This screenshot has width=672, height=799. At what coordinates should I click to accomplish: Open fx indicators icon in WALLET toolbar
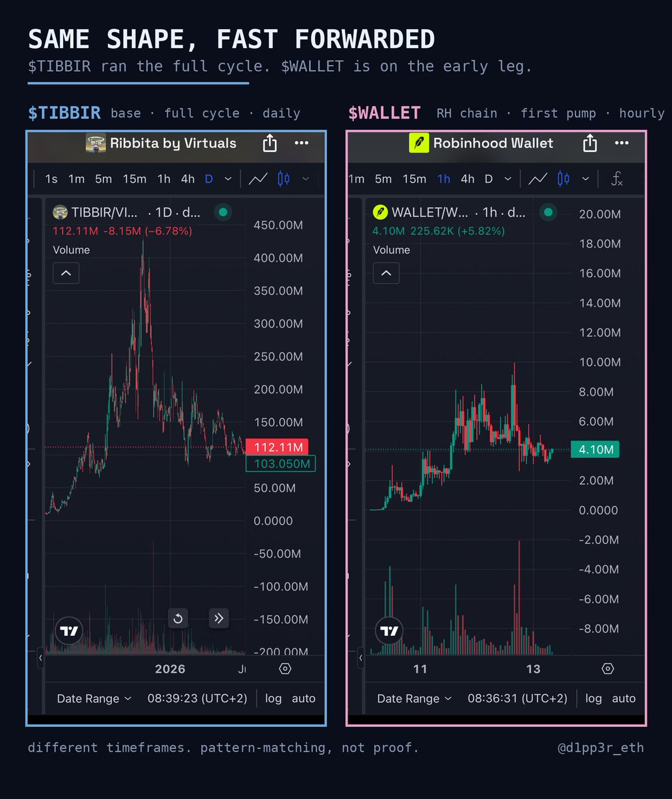tap(617, 178)
